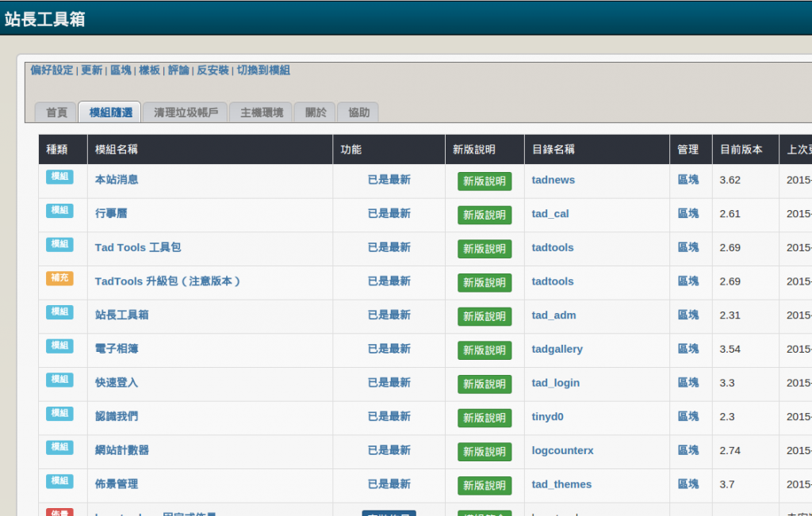Click the tad_login directory link
Screen dimensions: 812x516
[555, 383]
